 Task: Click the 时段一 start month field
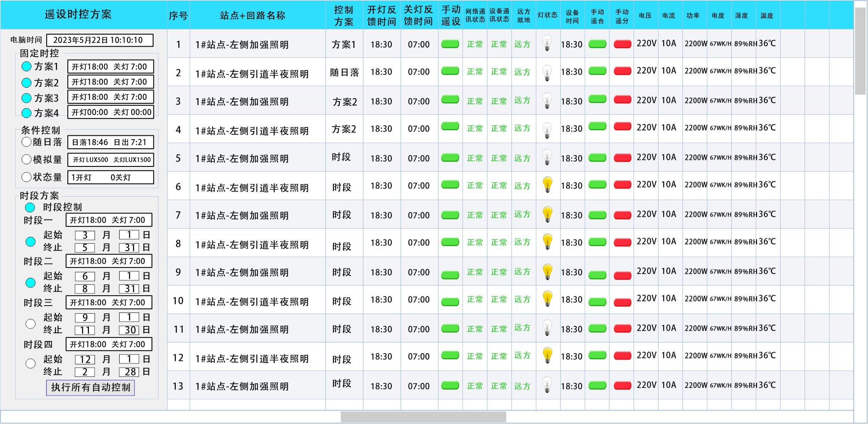pos(85,235)
